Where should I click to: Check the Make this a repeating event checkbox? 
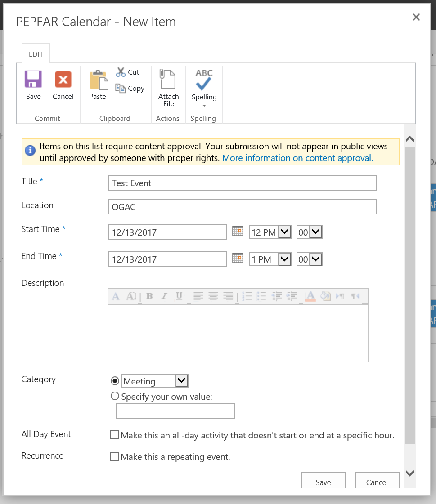[x=114, y=456]
